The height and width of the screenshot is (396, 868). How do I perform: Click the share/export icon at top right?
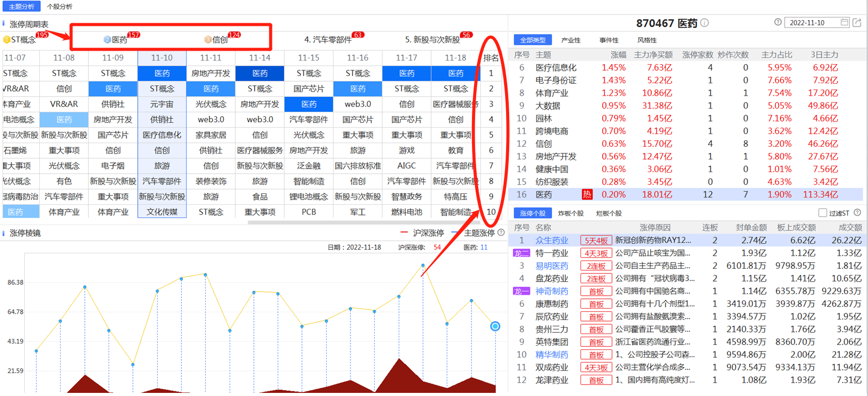coord(857,22)
